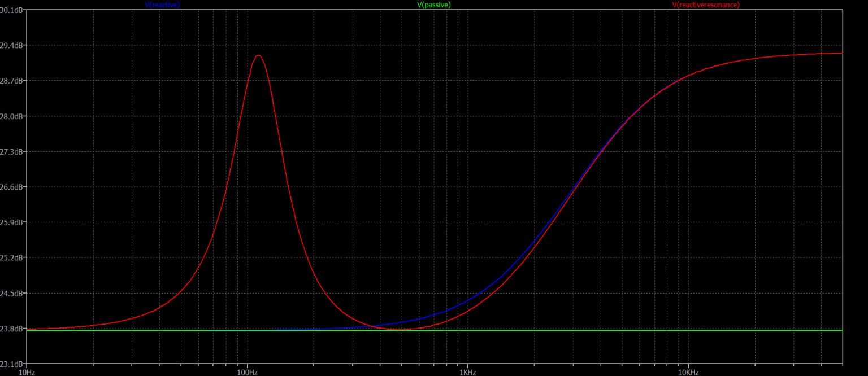Image resolution: width=868 pixels, height=376 pixels.
Task: Click the V(reactiveresonance) trace label
Action: click(x=705, y=5)
